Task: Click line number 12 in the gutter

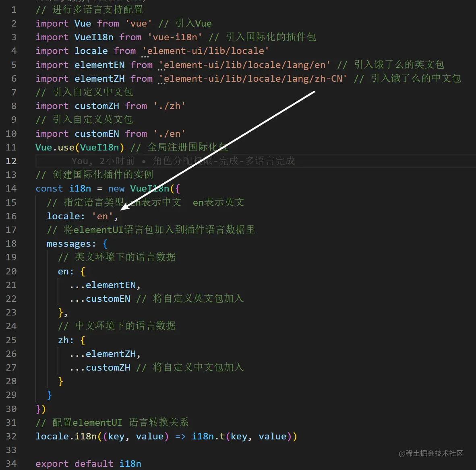Action: tap(11, 161)
